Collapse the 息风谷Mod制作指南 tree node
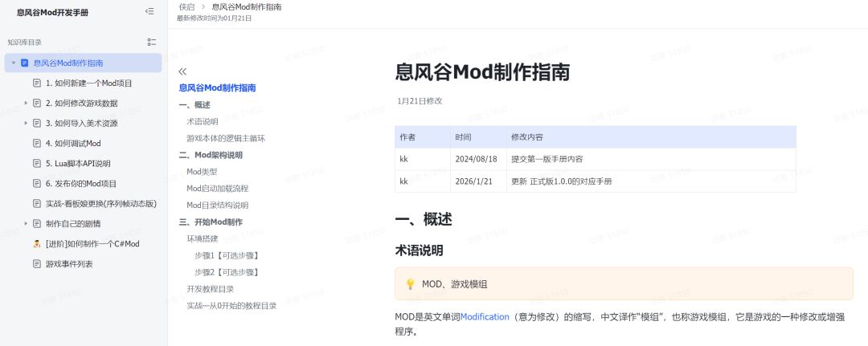The width and height of the screenshot is (868, 346). tap(14, 63)
